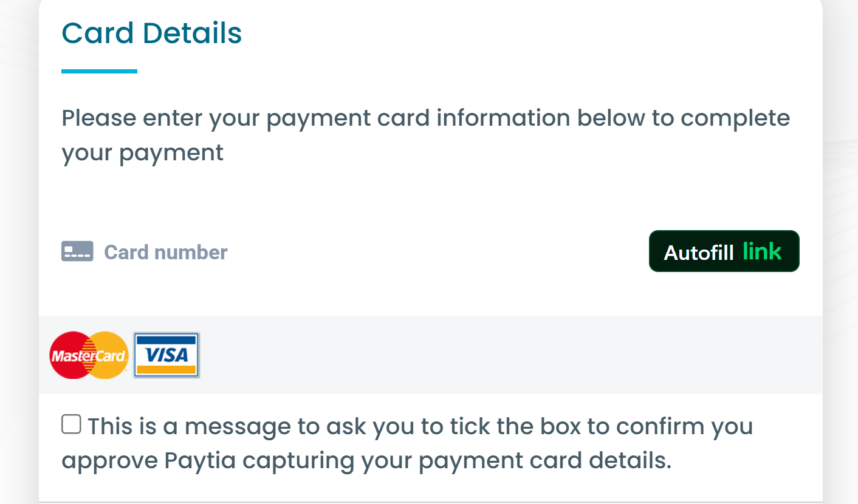Click the credit card icon beside Card number

click(x=77, y=251)
